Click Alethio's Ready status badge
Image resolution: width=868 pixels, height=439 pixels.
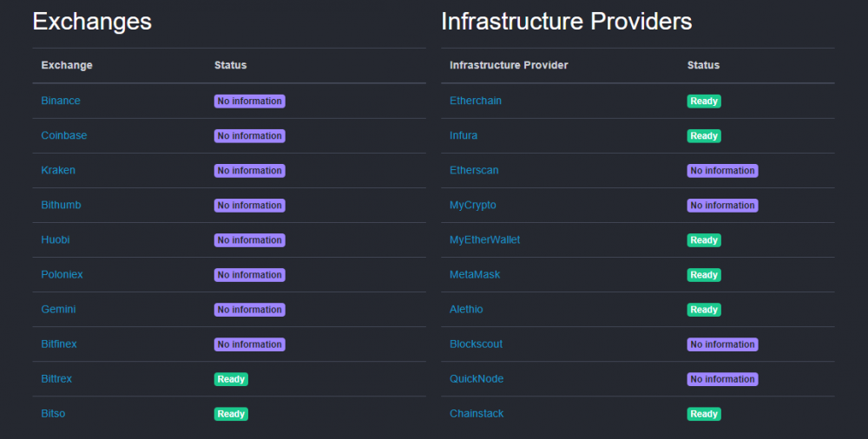(x=704, y=310)
